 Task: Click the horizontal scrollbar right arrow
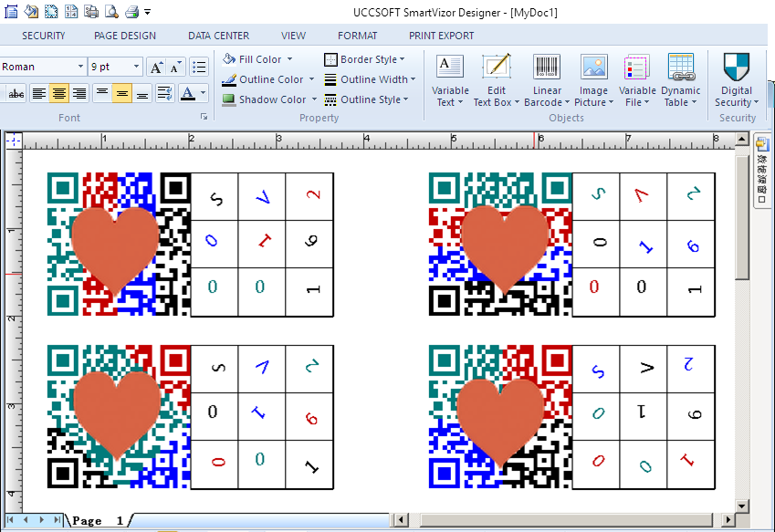pyautogui.click(x=728, y=519)
